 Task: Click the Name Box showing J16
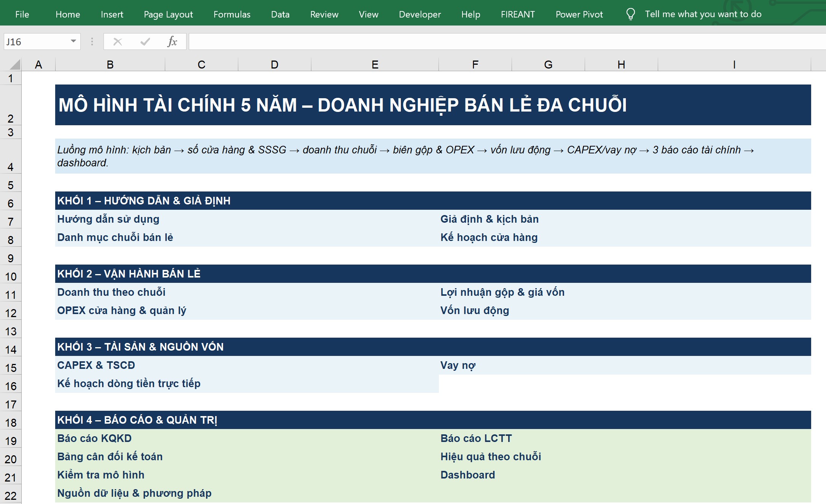click(36, 41)
